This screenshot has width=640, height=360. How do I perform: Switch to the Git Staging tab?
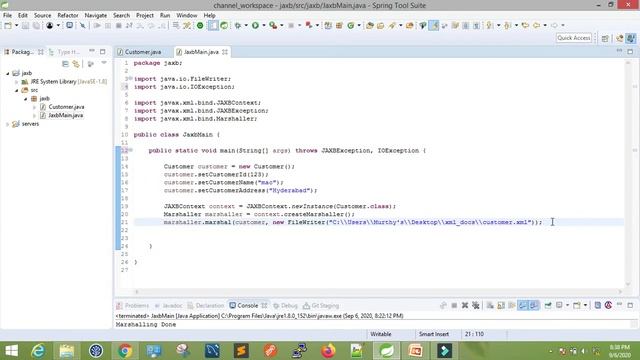click(x=321, y=305)
